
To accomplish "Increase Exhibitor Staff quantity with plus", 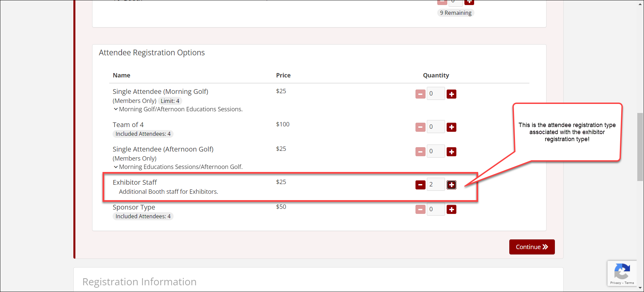I will point(451,185).
